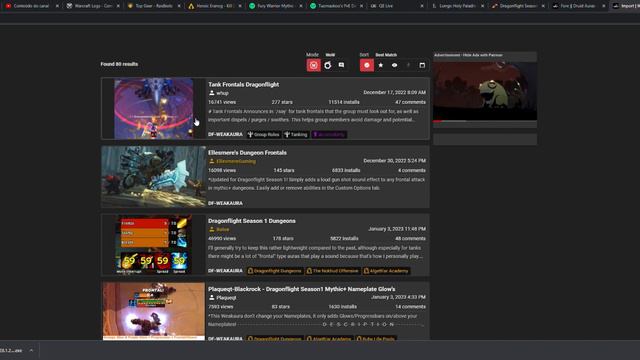Image resolution: width=640 pixels, height=360 pixels.
Task: Click Hide Ads with Patreon link
Action: [x=482, y=55]
